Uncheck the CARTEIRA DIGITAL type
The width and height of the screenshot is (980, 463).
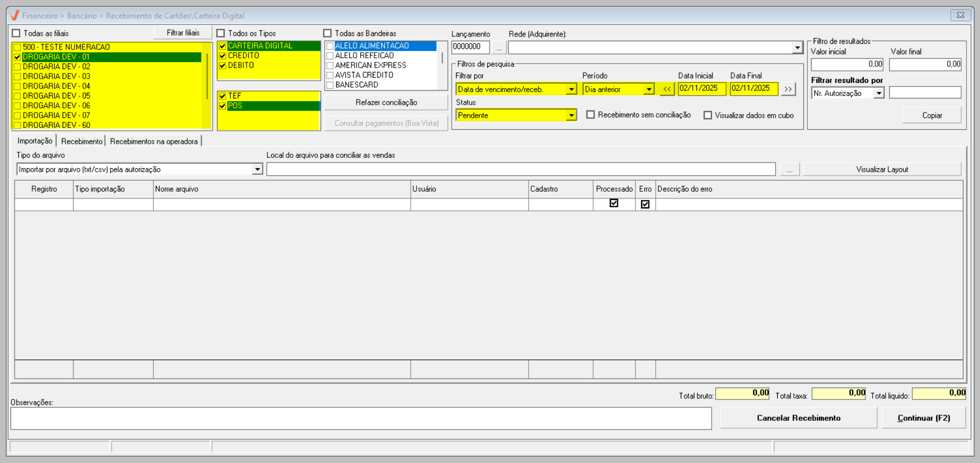pos(223,46)
